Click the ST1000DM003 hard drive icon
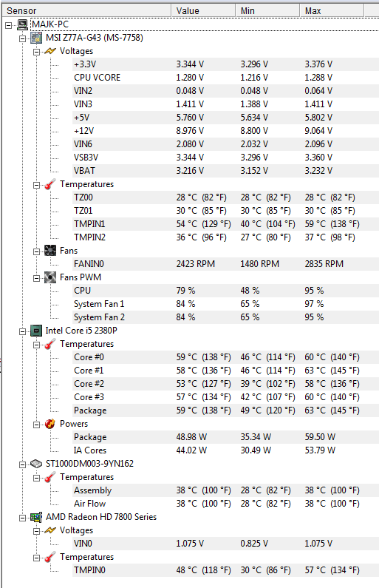 pos(36,464)
